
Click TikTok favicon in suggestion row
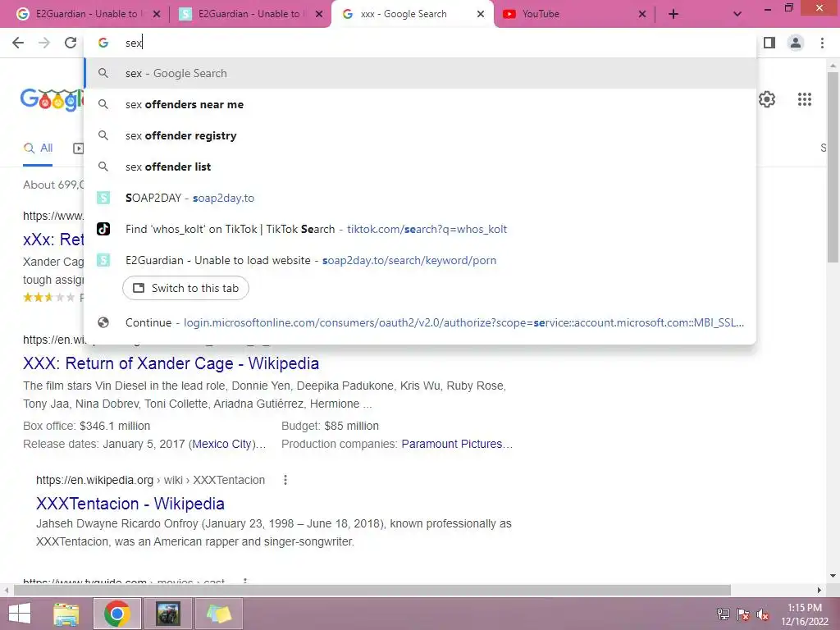(x=103, y=229)
